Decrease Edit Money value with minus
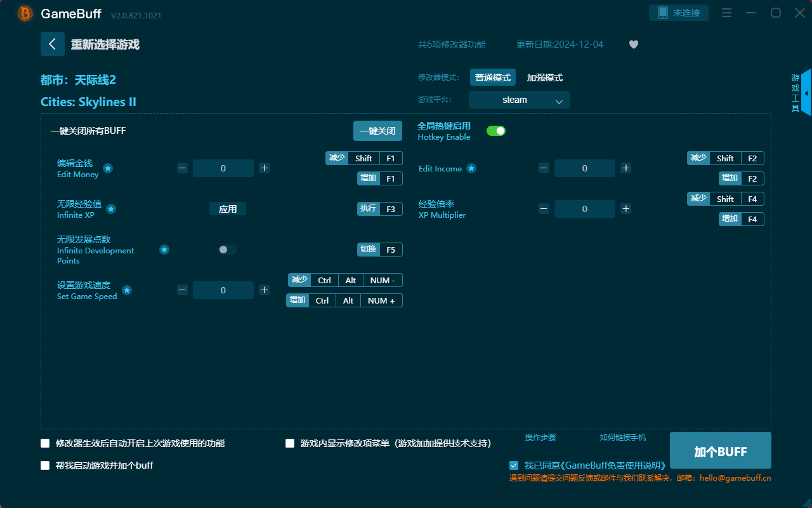This screenshot has width=812, height=508. click(x=183, y=168)
